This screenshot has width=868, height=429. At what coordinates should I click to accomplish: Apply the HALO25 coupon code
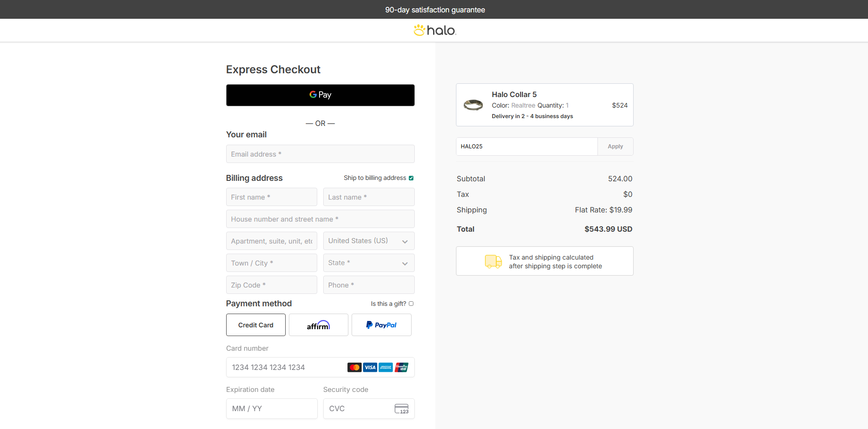pos(615,147)
